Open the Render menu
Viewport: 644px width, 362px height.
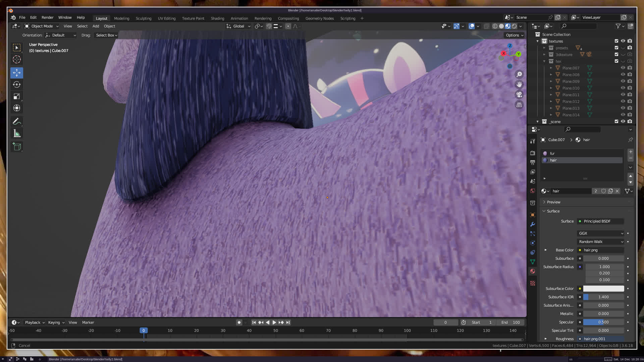point(47,17)
